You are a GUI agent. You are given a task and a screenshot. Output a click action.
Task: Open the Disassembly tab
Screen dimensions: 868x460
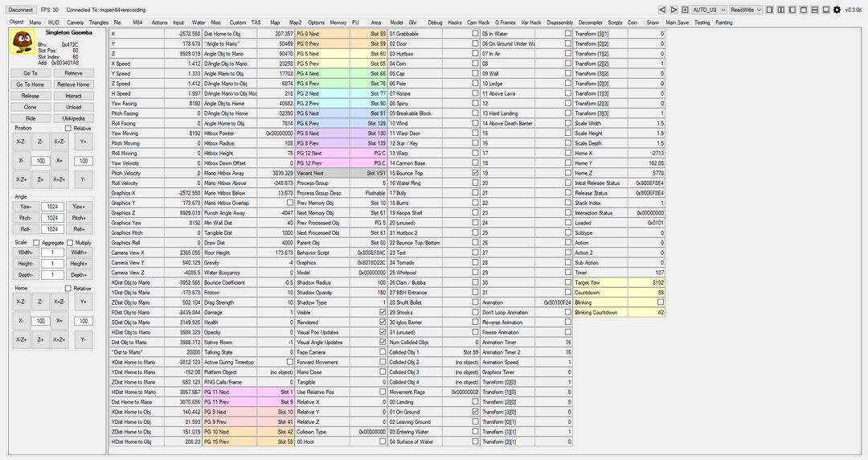pos(559,23)
